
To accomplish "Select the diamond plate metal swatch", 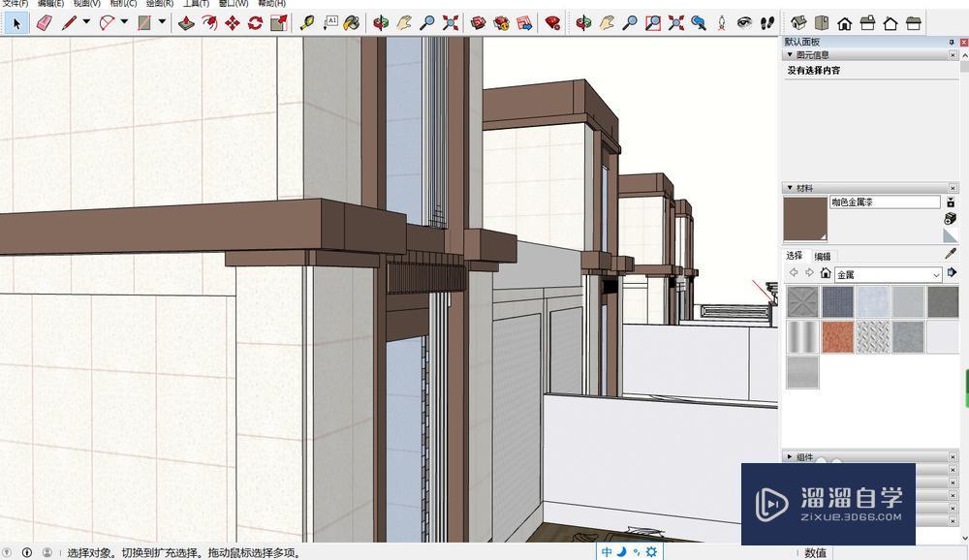I will (x=873, y=337).
